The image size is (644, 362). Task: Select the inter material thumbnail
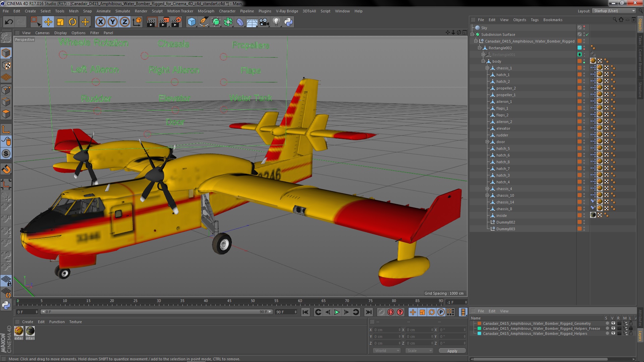coord(30,331)
